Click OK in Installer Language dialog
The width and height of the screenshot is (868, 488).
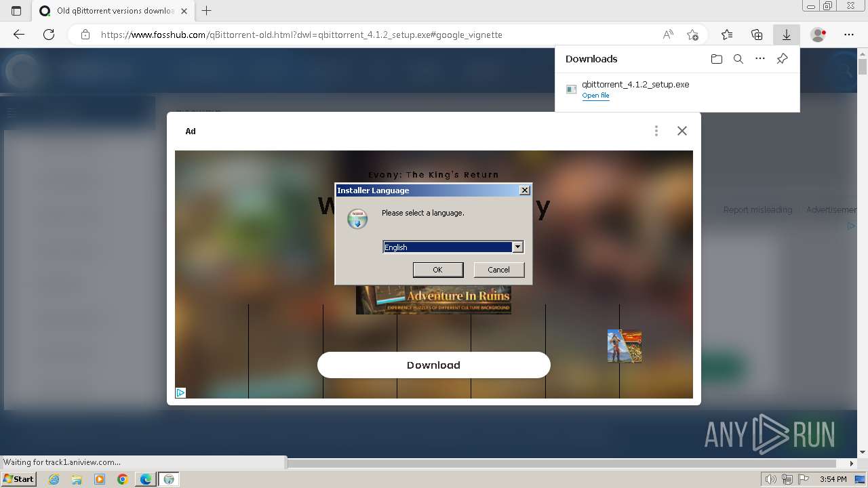click(x=438, y=270)
